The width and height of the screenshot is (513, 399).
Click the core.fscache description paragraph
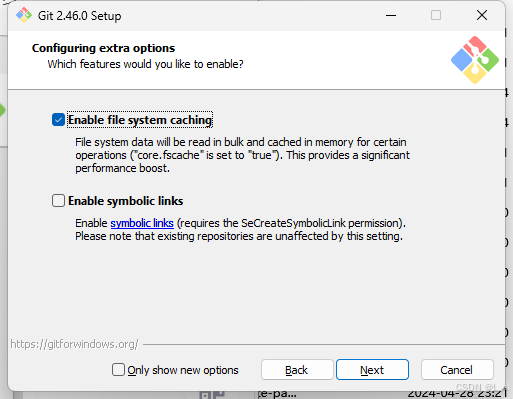point(242,155)
